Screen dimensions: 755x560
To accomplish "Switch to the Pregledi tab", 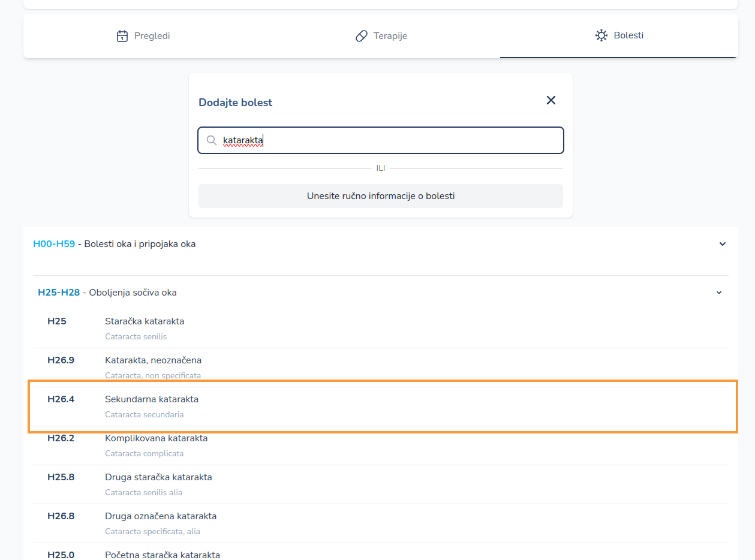I will coord(143,35).
